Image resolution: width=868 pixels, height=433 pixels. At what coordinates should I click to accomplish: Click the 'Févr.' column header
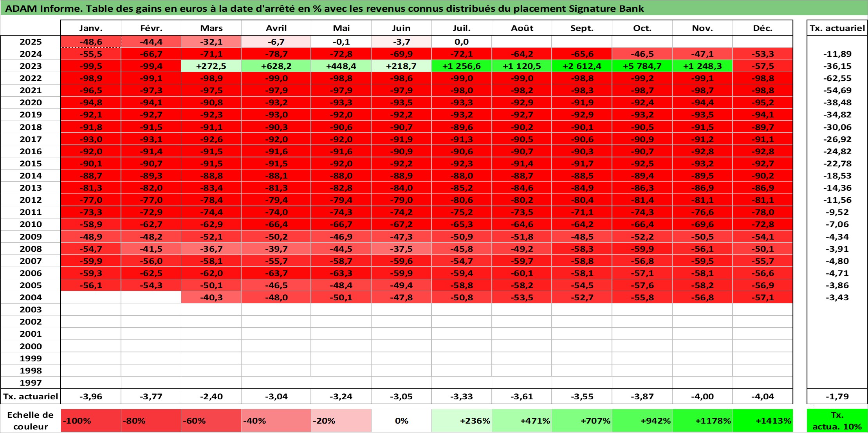(151, 28)
